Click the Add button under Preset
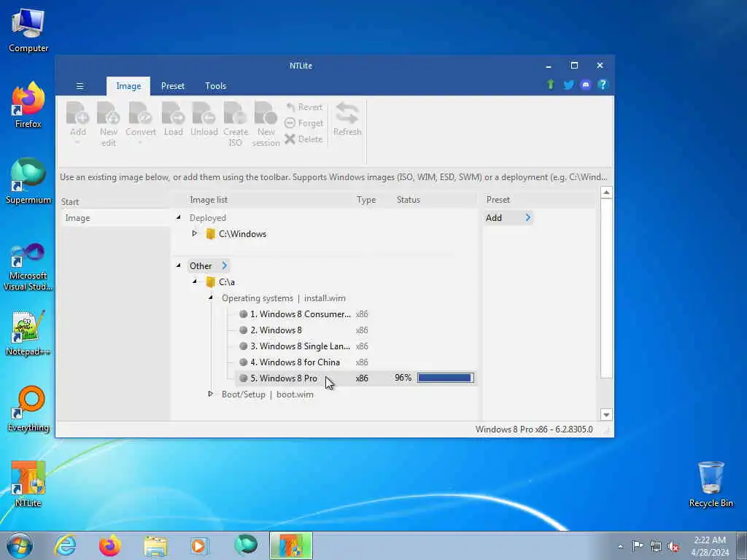Viewport: 747px width, 560px height. 508,217
